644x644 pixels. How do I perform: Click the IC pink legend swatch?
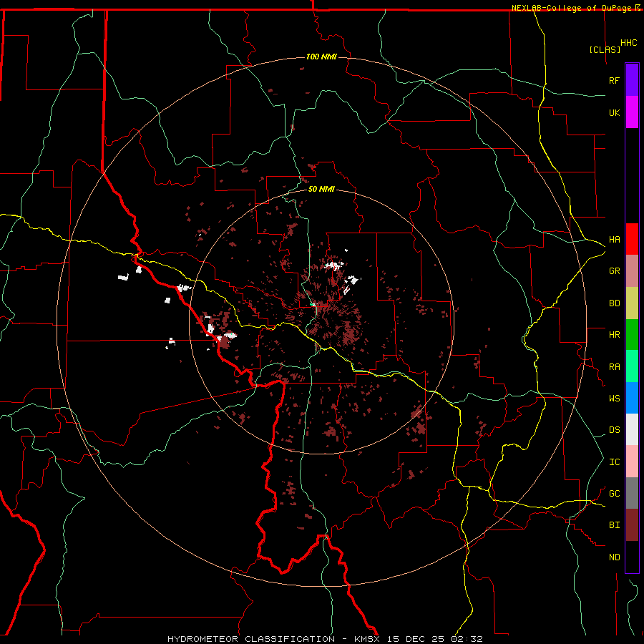(632, 462)
